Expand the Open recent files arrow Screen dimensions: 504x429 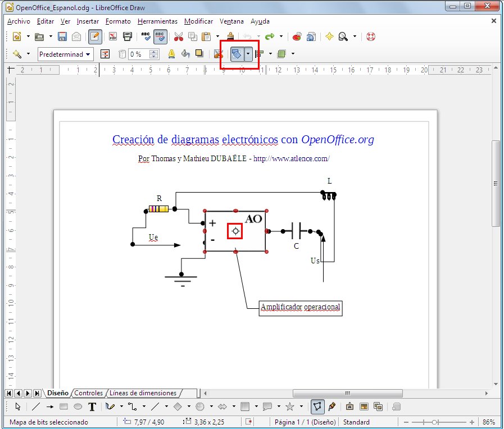tap(51, 36)
